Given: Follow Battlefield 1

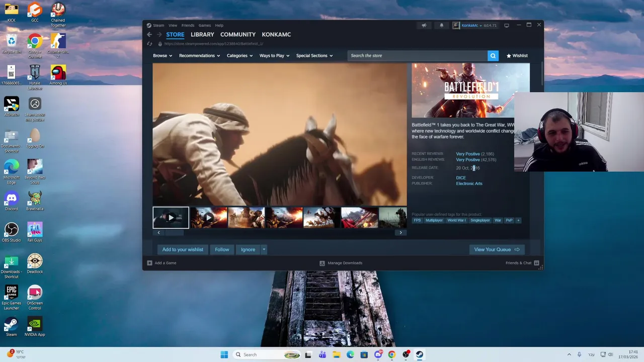Looking at the screenshot, I should [x=222, y=249].
